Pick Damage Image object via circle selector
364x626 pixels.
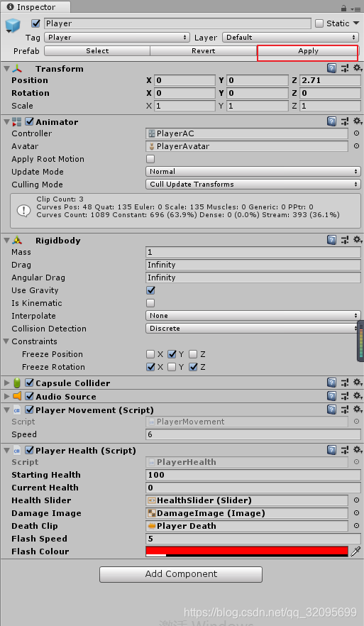pyautogui.click(x=356, y=513)
